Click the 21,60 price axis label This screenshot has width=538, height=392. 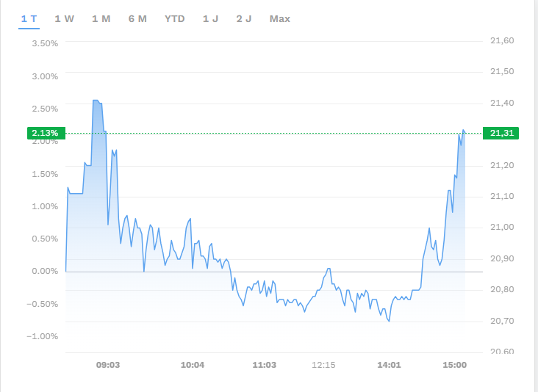502,40
